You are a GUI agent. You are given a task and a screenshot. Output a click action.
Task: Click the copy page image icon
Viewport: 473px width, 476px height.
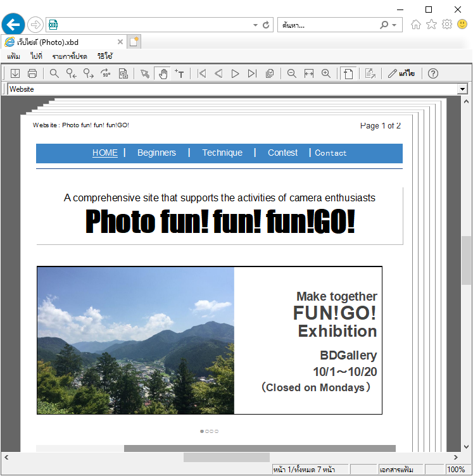coord(123,73)
